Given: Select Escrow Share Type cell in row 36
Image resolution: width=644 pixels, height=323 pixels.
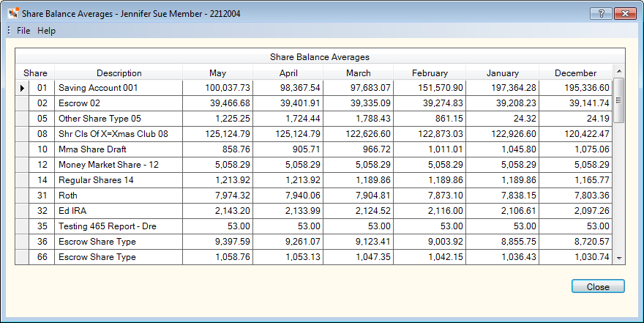Looking at the screenshot, I should tap(119, 242).
